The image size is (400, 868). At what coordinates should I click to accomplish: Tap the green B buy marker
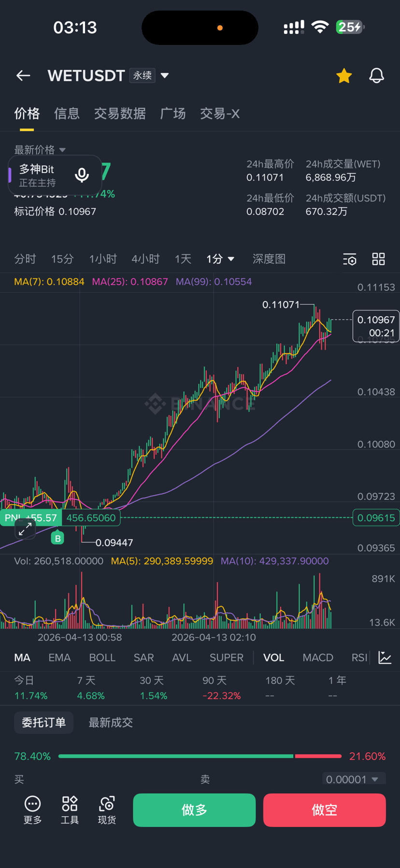(x=57, y=538)
